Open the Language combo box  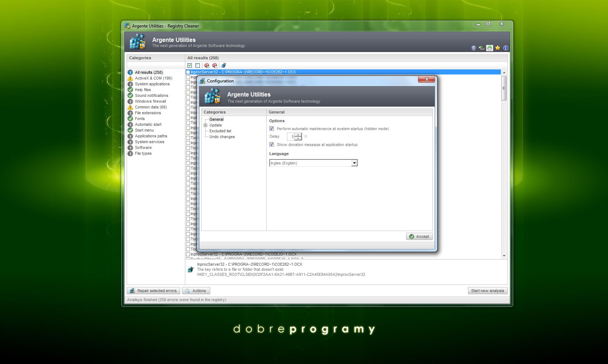(x=313, y=163)
